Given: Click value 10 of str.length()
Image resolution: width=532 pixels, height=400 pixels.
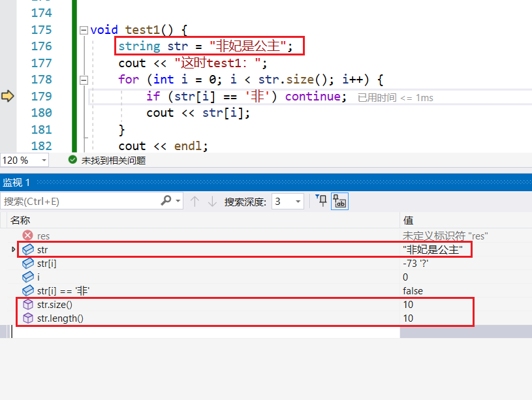Looking at the screenshot, I should (408, 318).
